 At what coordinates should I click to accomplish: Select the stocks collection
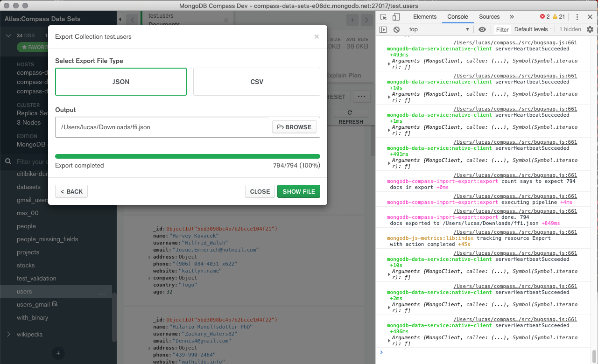tap(26, 266)
